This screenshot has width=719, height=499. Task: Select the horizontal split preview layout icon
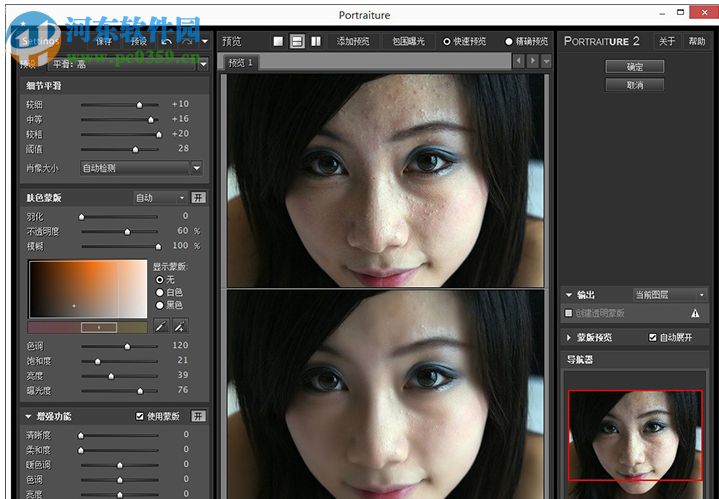[x=297, y=41]
